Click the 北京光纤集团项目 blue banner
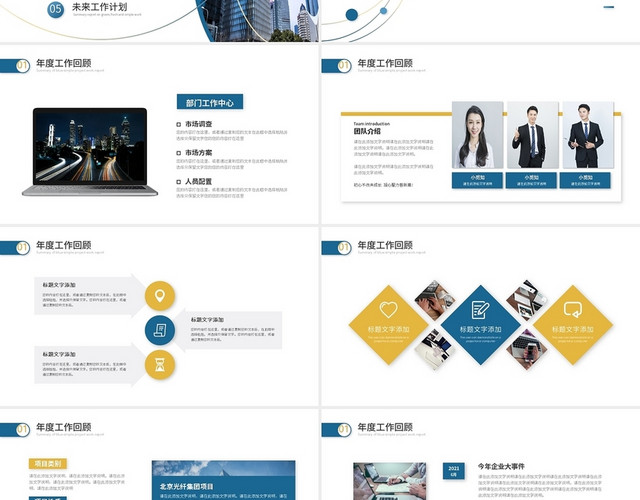This screenshot has height=500, width=640. pyautogui.click(x=224, y=487)
